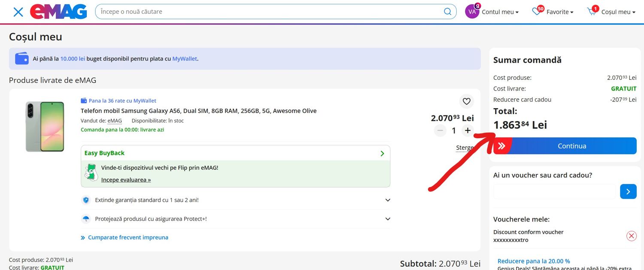Click the eMAG logo
The image size is (644, 270).
pos(58,12)
